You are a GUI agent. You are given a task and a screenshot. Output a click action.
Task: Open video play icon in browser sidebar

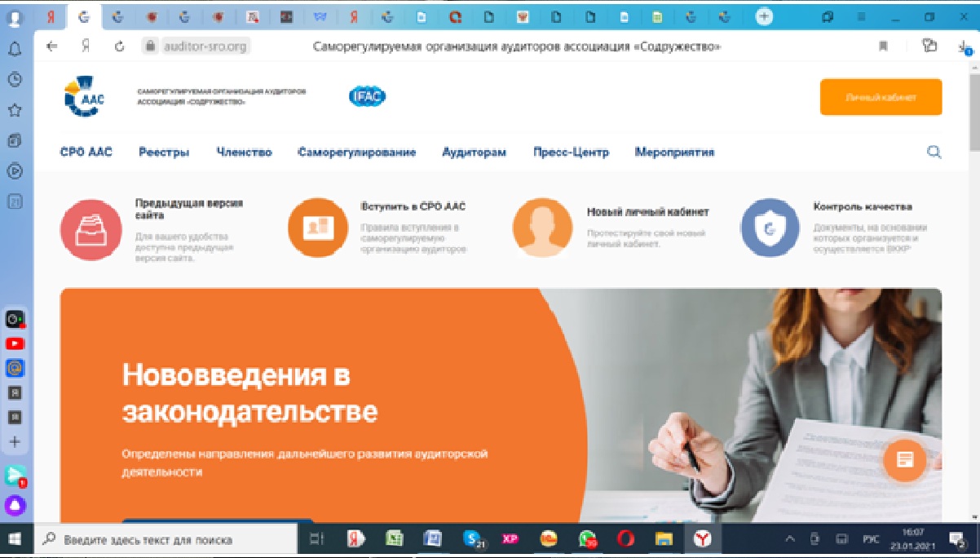(15, 171)
